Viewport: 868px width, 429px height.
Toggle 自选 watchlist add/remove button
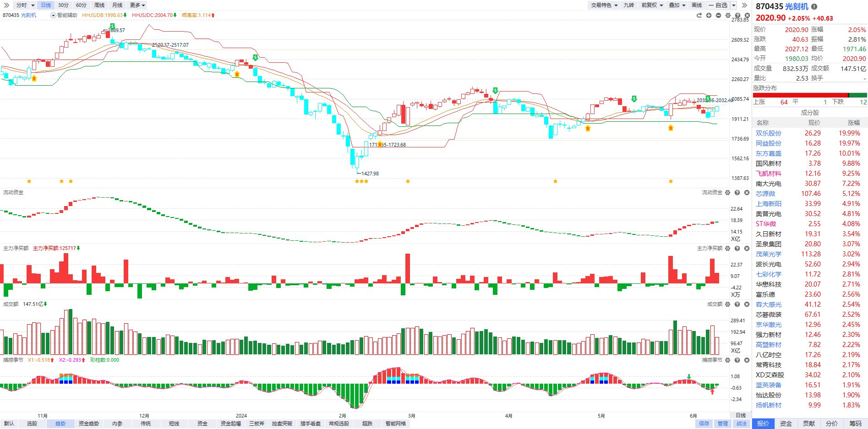717,5
